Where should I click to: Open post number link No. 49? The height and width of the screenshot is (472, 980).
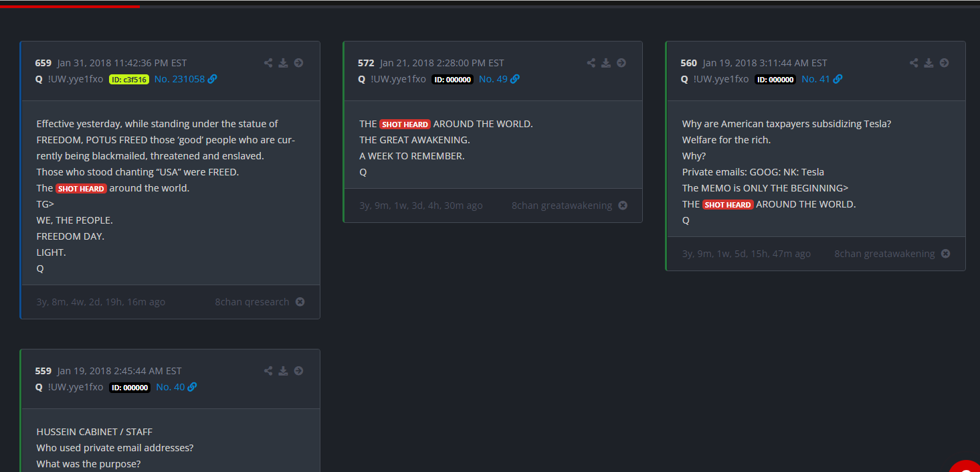(493, 79)
